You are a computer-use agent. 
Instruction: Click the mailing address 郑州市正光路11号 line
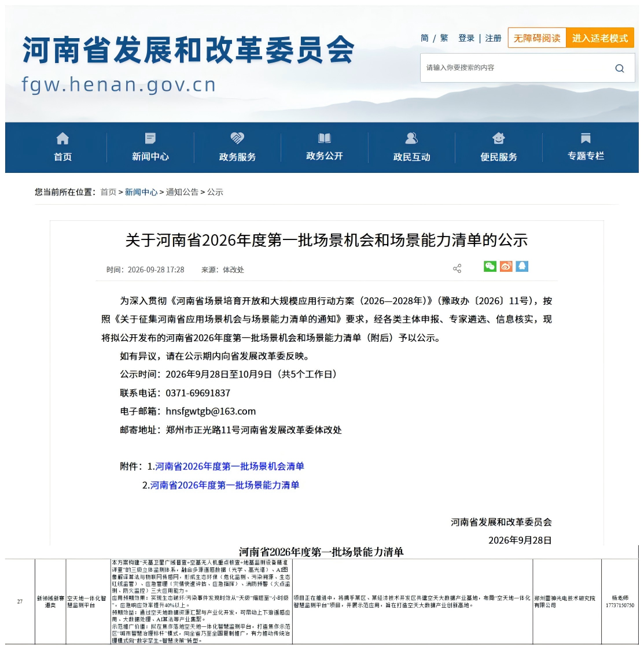click(x=230, y=430)
